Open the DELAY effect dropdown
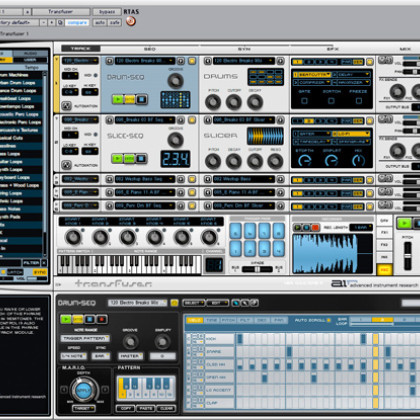Screen dimensions: 420x420 (x=352, y=74)
